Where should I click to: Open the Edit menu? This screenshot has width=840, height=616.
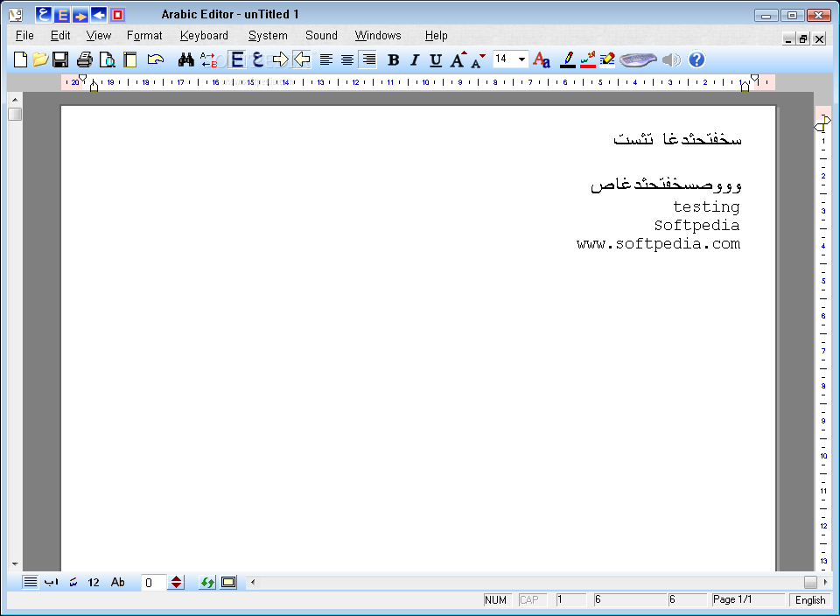tap(60, 35)
